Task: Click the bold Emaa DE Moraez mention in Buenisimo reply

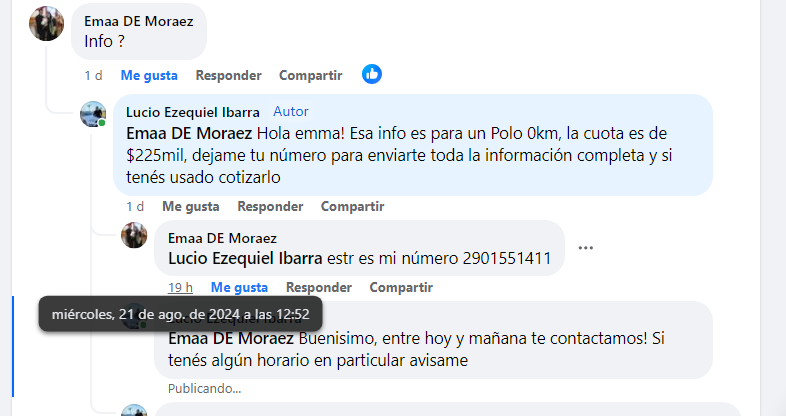Action: coord(231,338)
